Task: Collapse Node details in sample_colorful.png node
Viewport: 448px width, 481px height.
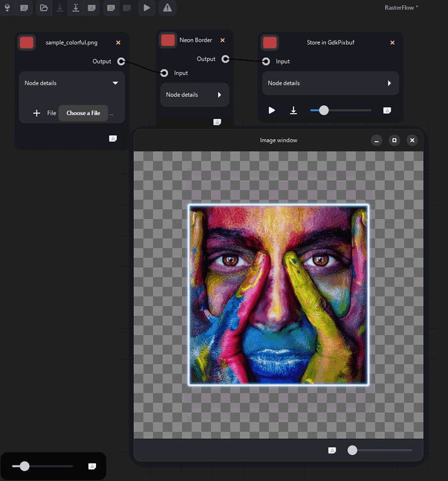Action: 116,83
